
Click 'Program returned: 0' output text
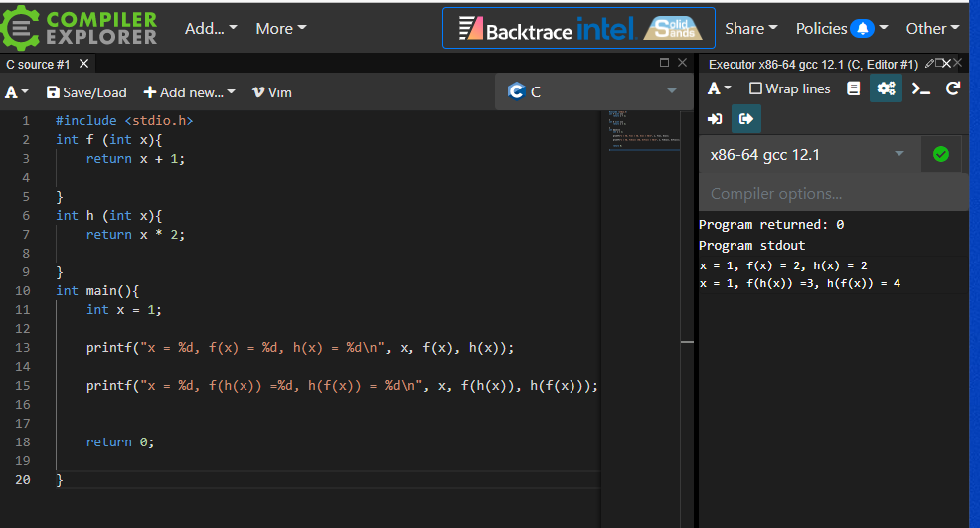tap(770, 225)
